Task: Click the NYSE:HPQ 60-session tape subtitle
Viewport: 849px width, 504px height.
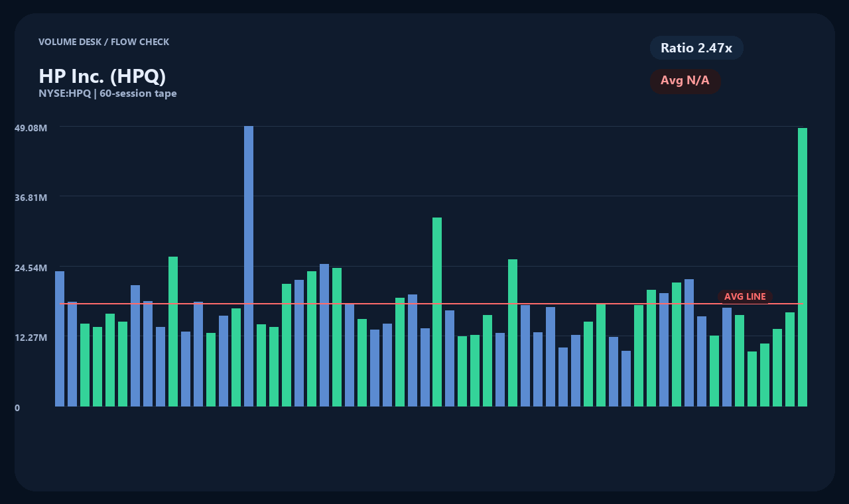Action: pyautogui.click(x=107, y=94)
